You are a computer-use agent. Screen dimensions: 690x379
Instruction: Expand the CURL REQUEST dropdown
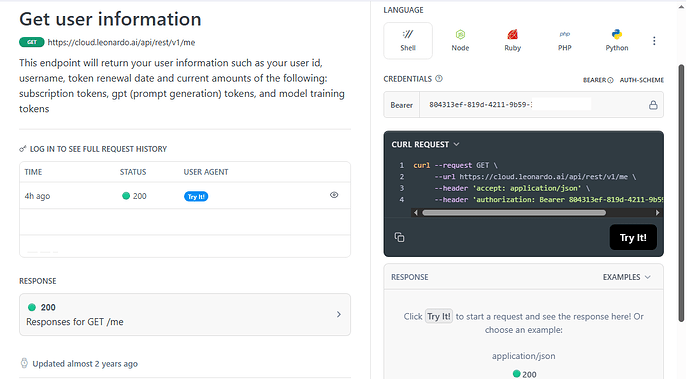pyautogui.click(x=425, y=144)
